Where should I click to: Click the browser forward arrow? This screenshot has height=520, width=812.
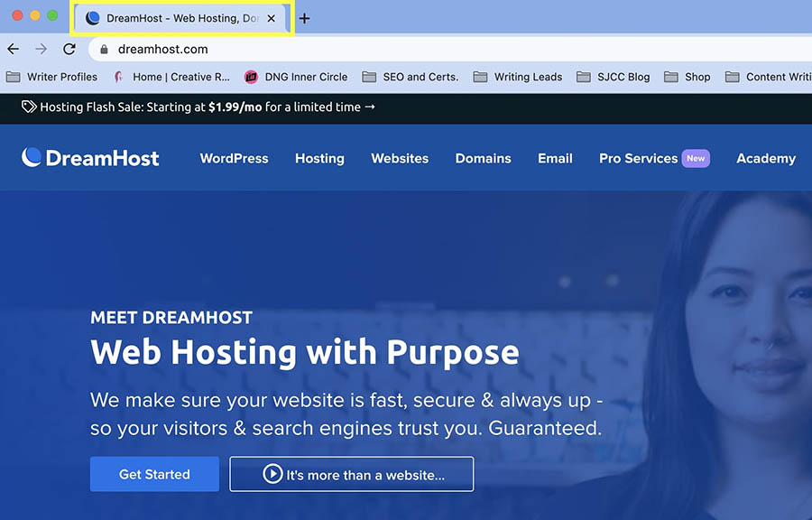point(41,50)
